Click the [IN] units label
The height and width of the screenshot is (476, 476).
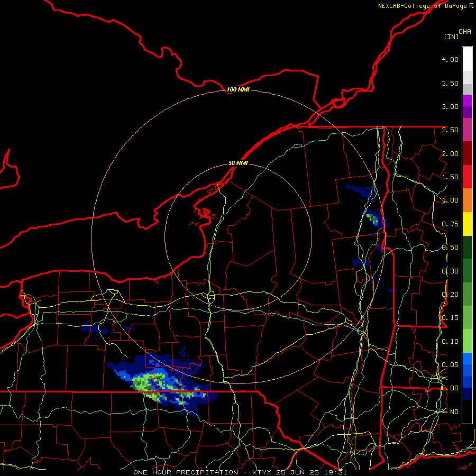coord(451,36)
